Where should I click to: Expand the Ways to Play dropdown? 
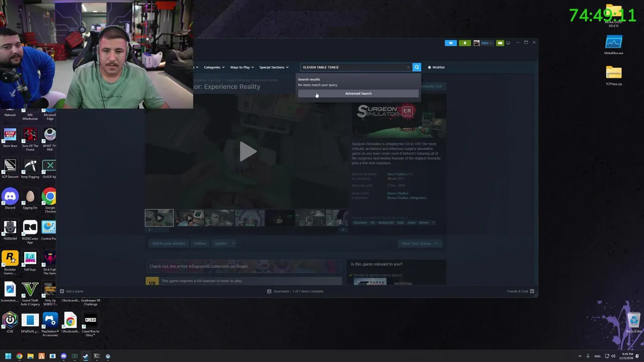(x=242, y=67)
